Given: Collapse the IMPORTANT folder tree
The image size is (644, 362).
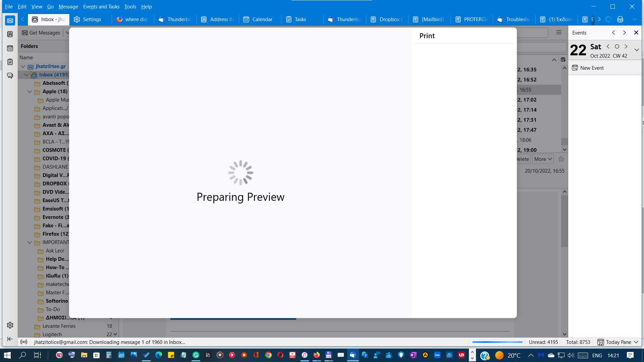Looking at the screenshot, I should [x=30, y=242].
